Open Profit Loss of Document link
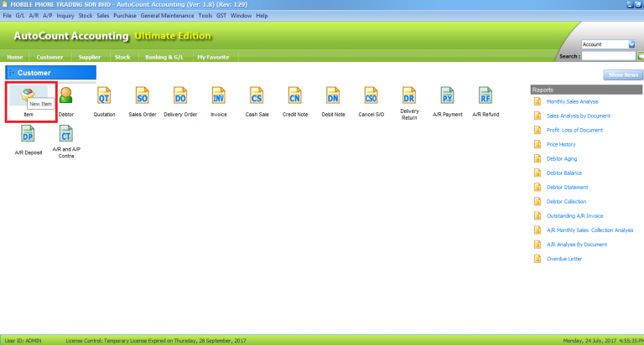The image size is (644, 345). [574, 130]
